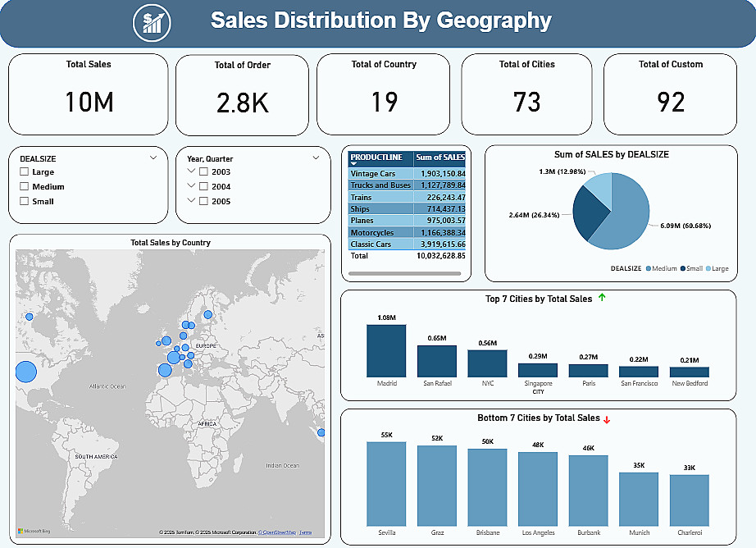The image size is (756, 548).
Task: Open the Terms link on the map
Action: click(305, 532)
